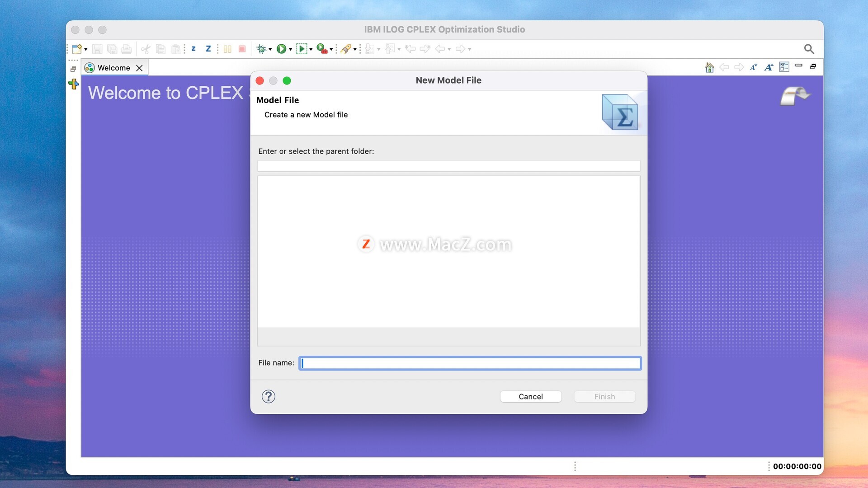Click the Welcome page Home icon

click(709, 67)
